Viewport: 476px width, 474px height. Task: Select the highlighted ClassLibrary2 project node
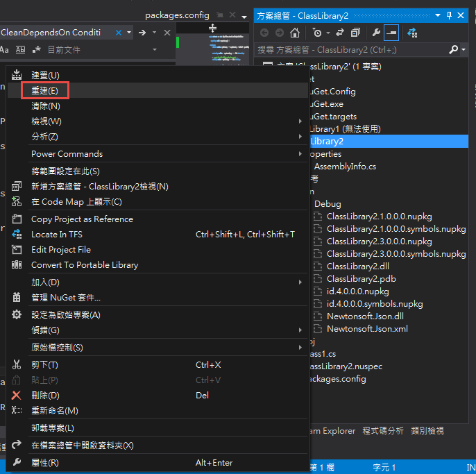tap(389, 141)
